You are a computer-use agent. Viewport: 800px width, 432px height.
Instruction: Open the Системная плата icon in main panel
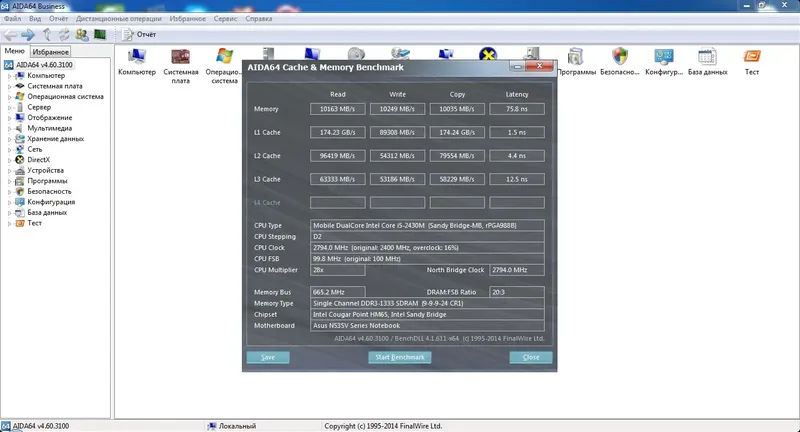[x=181, y=66]
